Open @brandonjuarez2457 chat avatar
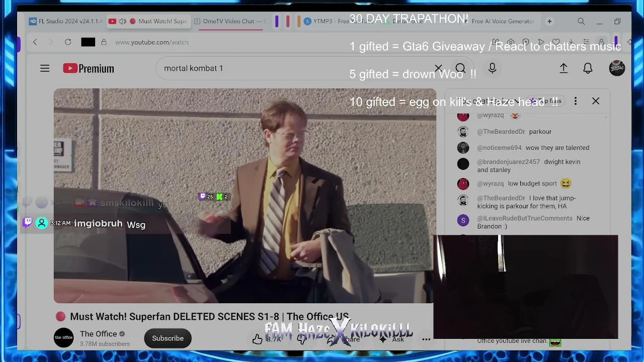This screenshot has width=644, height=362. click(x=463, y=164)
